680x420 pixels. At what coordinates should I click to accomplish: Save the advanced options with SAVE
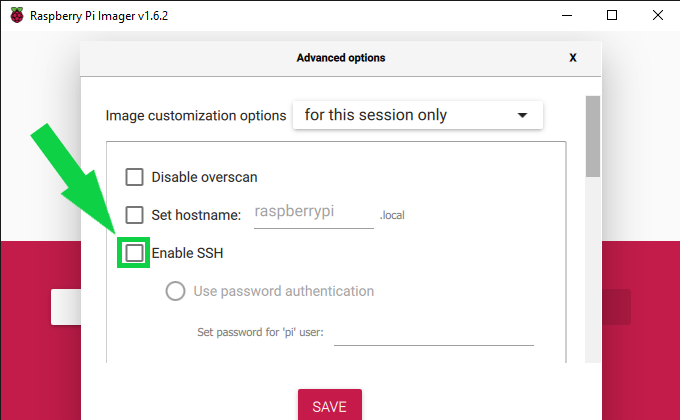pos(329,406)
